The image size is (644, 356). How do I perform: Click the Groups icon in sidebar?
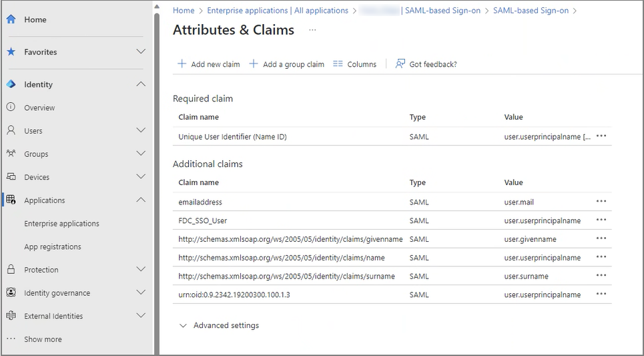[11, 154]
